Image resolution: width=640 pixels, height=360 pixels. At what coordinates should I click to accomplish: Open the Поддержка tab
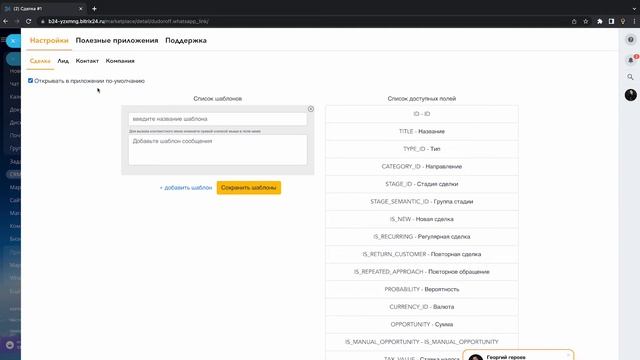[x=186, y=40]
